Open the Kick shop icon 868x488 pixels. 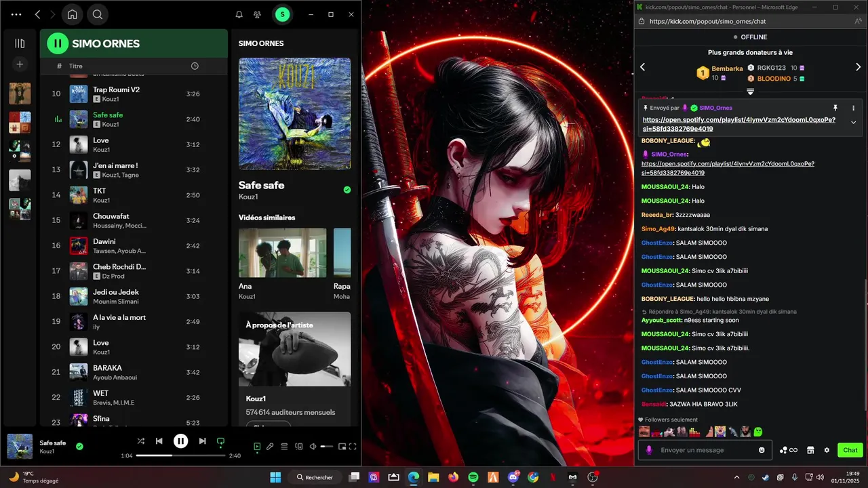[810, 450]
